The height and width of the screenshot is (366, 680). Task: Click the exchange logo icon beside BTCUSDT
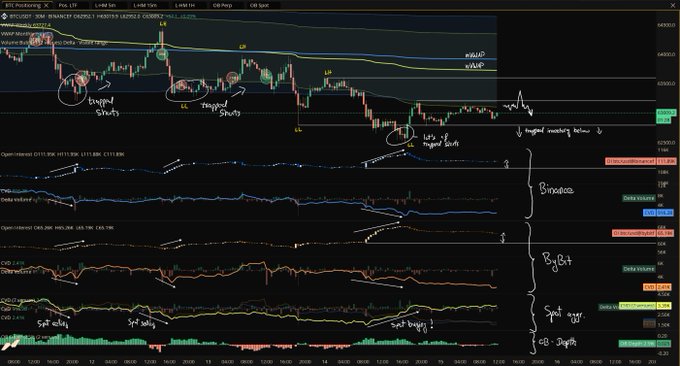(x=4, y=16)
